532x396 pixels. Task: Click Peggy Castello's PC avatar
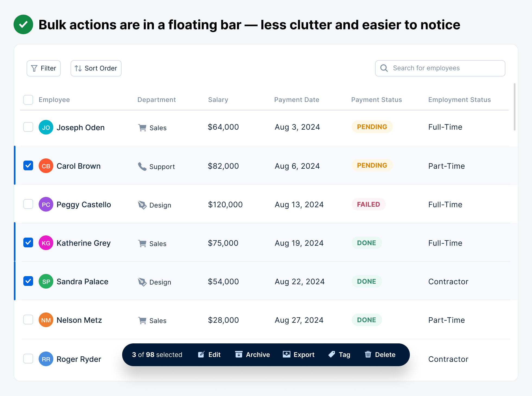[46, 205]
